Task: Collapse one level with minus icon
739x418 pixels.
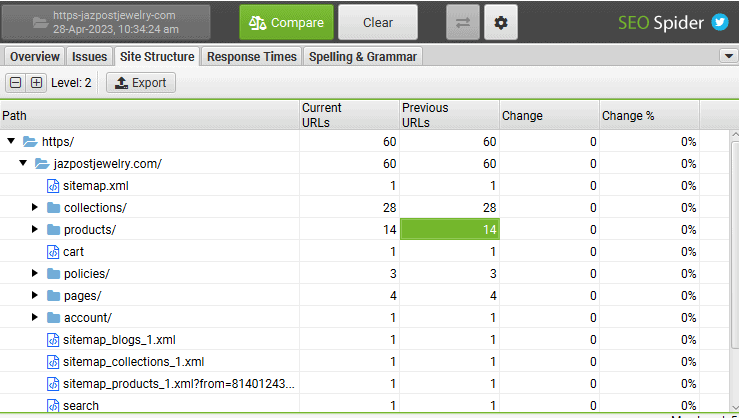Action: coord(16,83)
